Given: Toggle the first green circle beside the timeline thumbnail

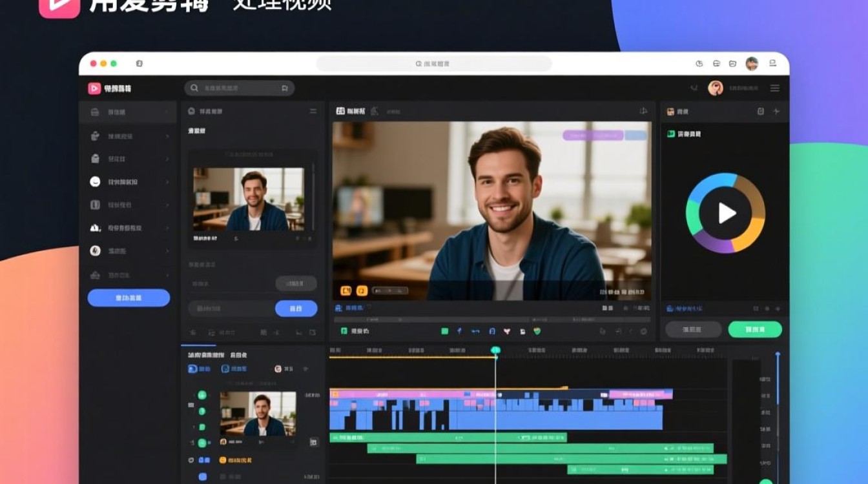Looking at the screenshot, I should point(202,395).
